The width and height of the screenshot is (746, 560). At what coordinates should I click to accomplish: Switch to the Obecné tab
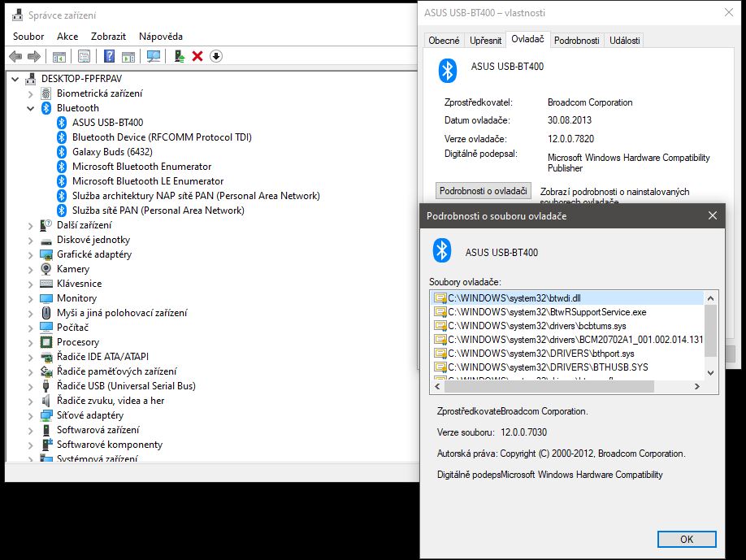(444, 41)
